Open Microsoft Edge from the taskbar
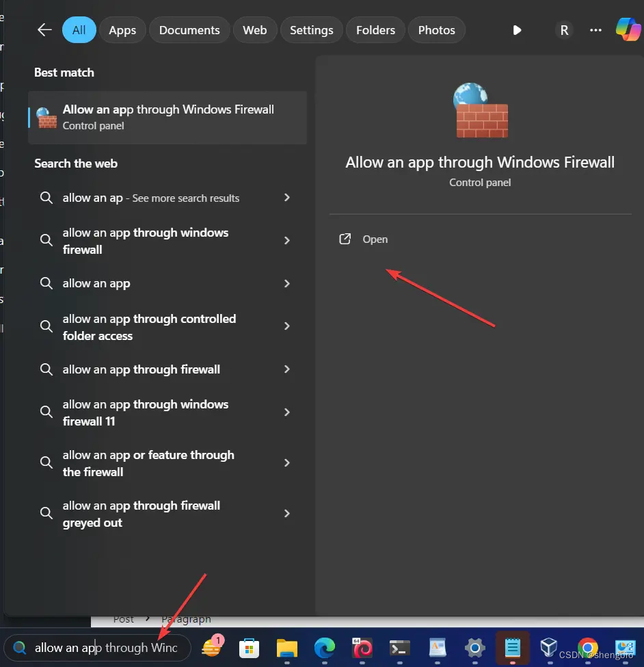 325,649
